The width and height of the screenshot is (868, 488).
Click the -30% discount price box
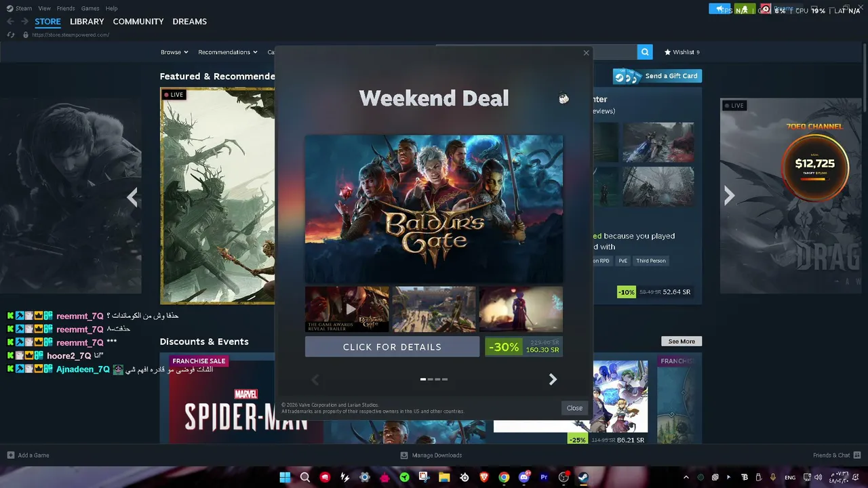click(524, 347)
